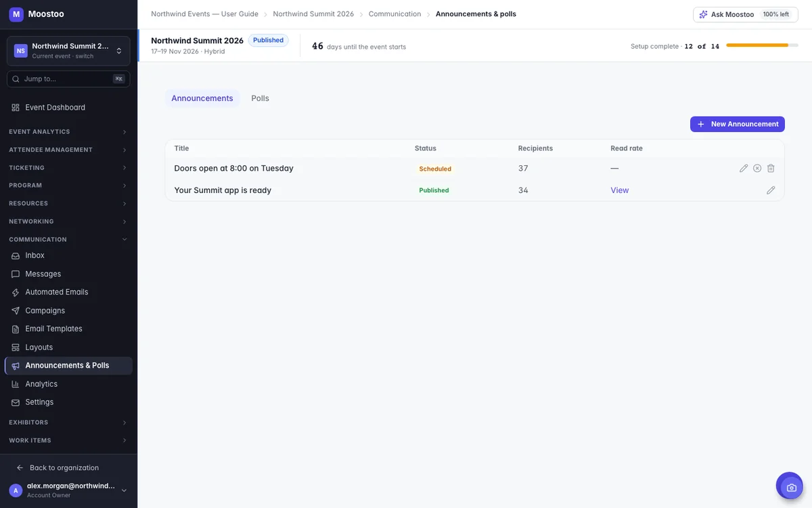Select Announcements & Polls sidebar item
Viewport: 812px width, 508px height.
(x=68, y=366)
